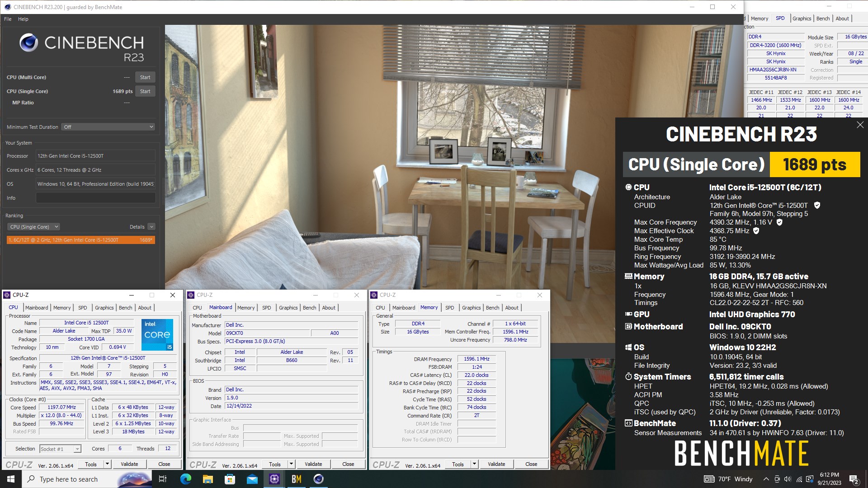This screenshot has width=868, height=488.
Task: Open the weather widget showing 70°F Windy
Action: [728, 479]
